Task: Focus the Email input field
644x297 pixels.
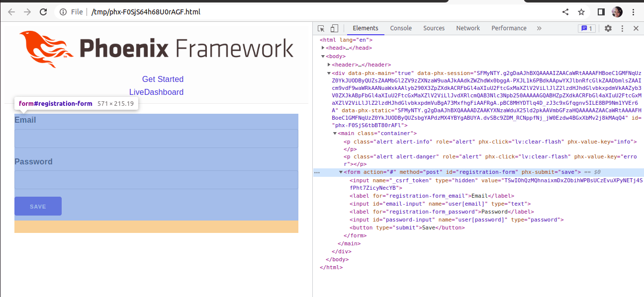Action: pyautogui.click(x=156, y=139)
